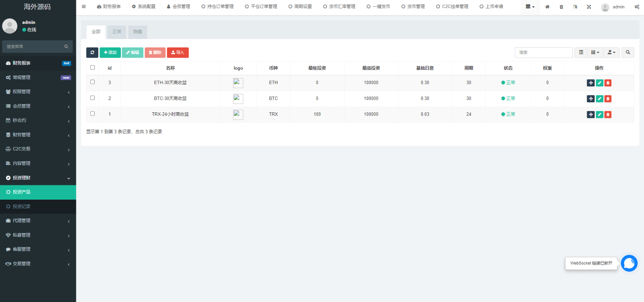
Task: Focus the 搜索 table search field
Action: pyautogui.click(x=543, y=53)
